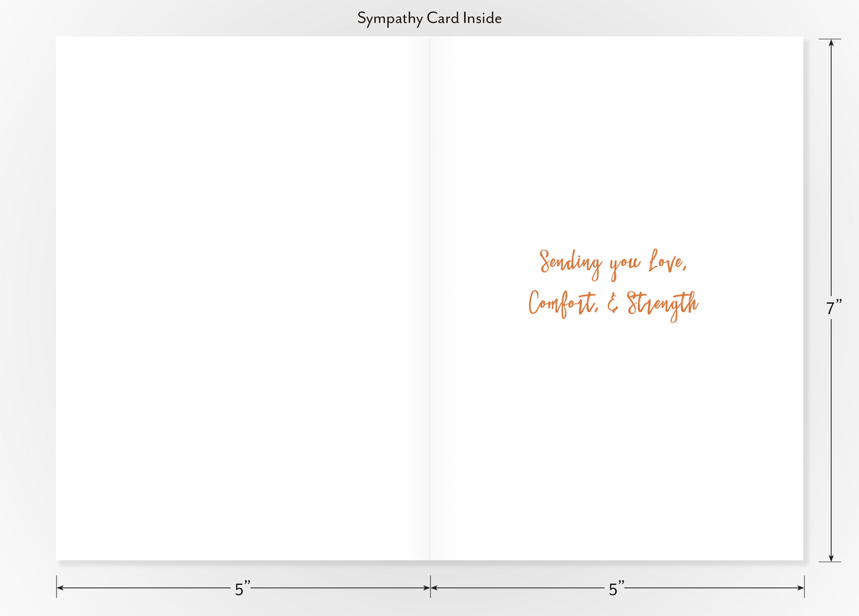Click the left arrowhead under the right page
The width and height of the screenshot is (859, 616).
click(433, 587)
